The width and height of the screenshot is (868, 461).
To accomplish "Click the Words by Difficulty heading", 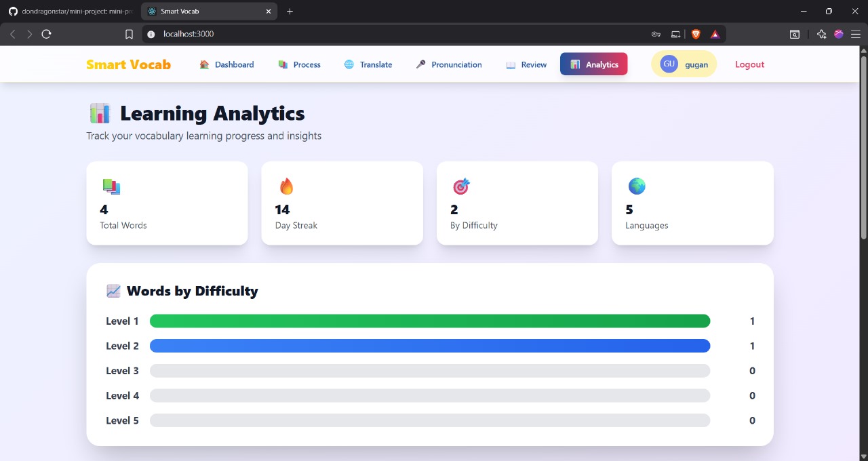I will (192, 291).
